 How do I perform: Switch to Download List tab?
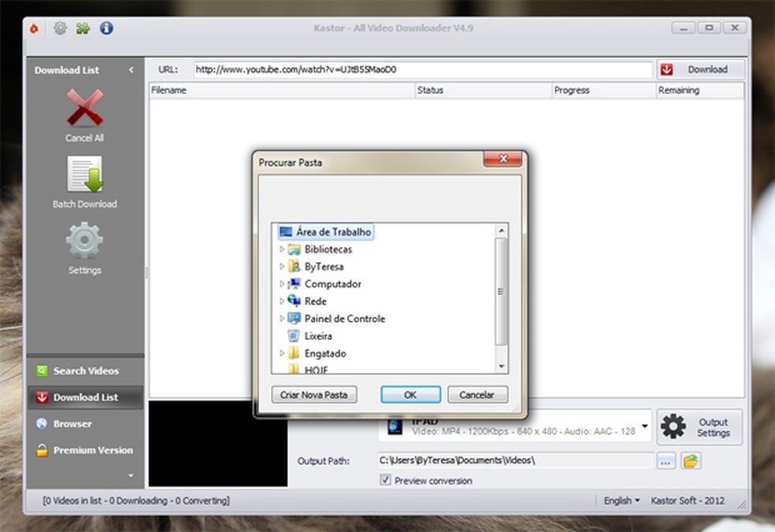85,397
